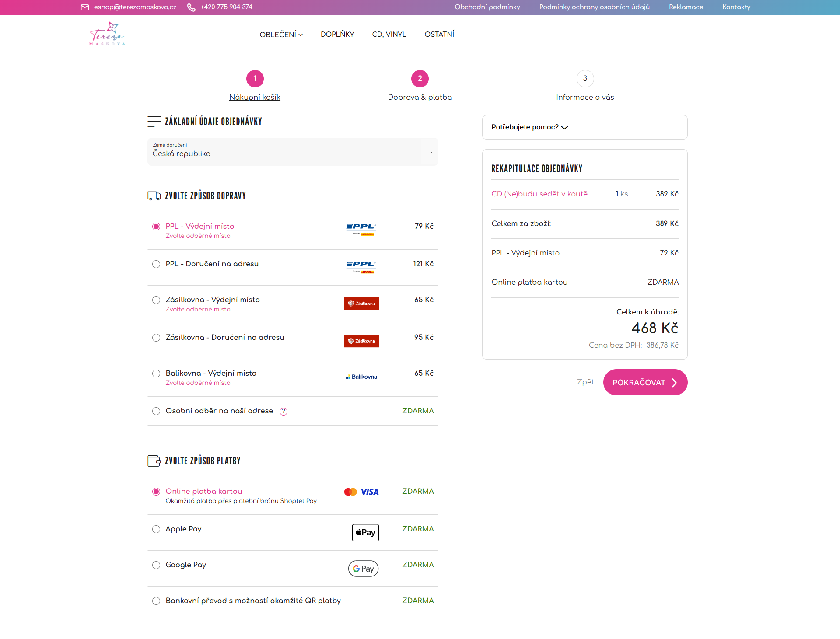Select Zásilkovna - Doručení na adresu shipping
Screen dimensions: 840x639
click(x=156, y=338)
